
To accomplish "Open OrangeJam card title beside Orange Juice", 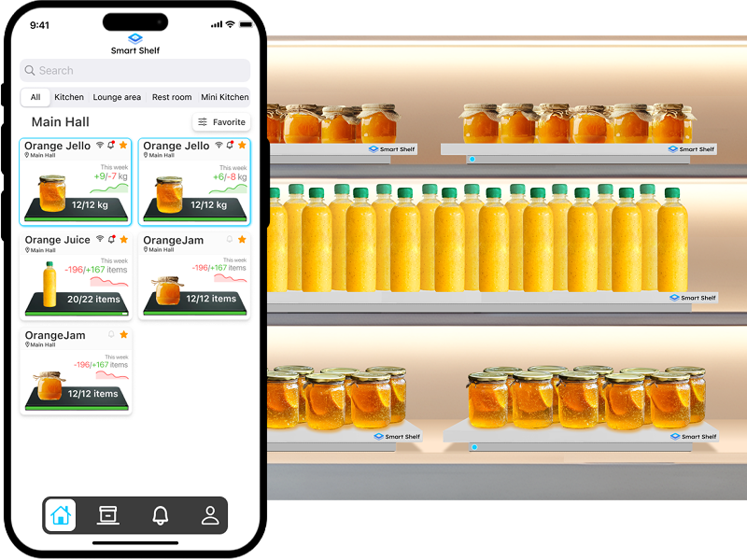I will click(x=174, y=241).
